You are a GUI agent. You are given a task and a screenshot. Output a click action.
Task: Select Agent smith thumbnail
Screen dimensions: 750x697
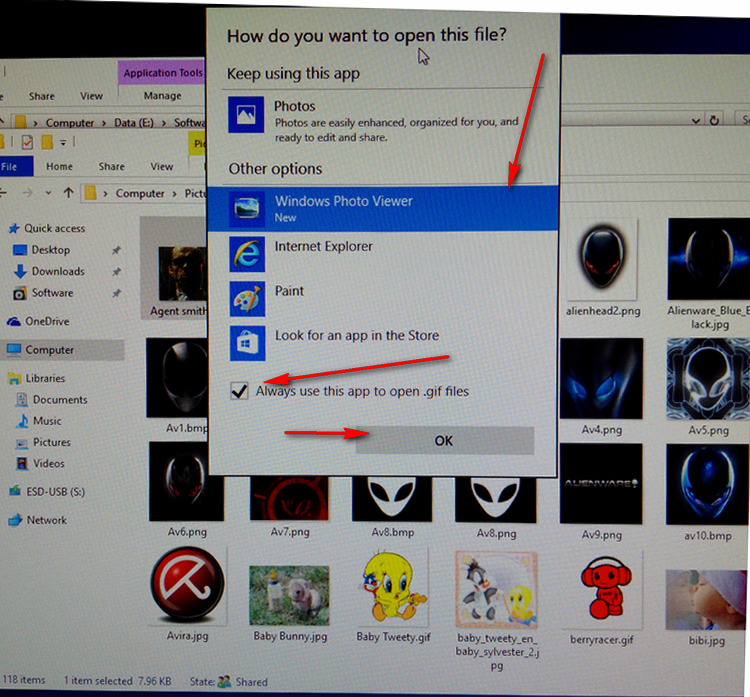click(182, 273)
